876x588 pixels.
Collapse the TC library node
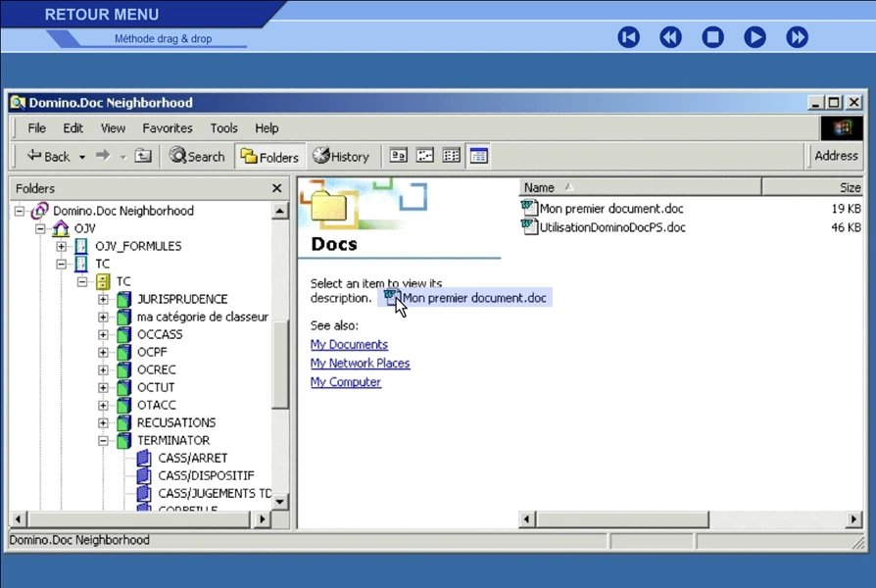[x=62, y=264]
